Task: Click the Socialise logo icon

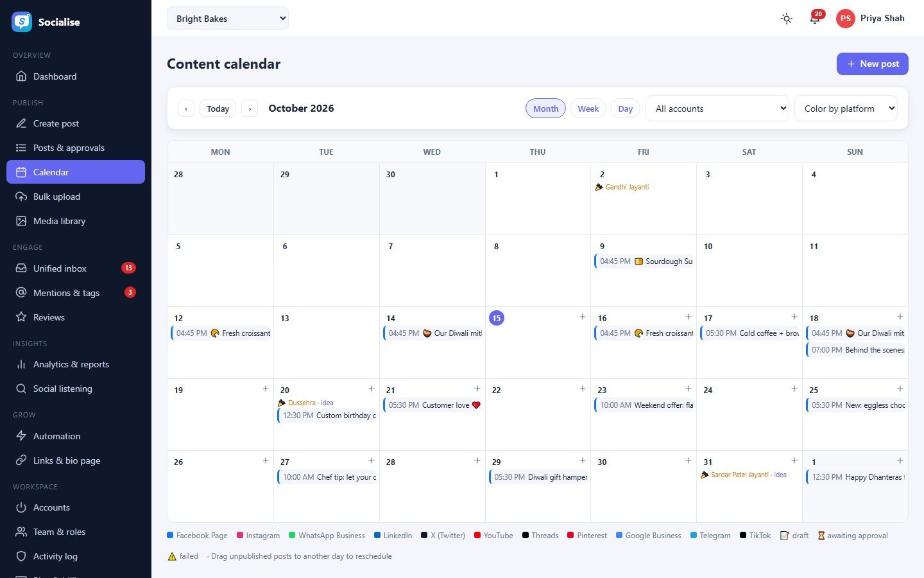Action: (x=22, y=22)
